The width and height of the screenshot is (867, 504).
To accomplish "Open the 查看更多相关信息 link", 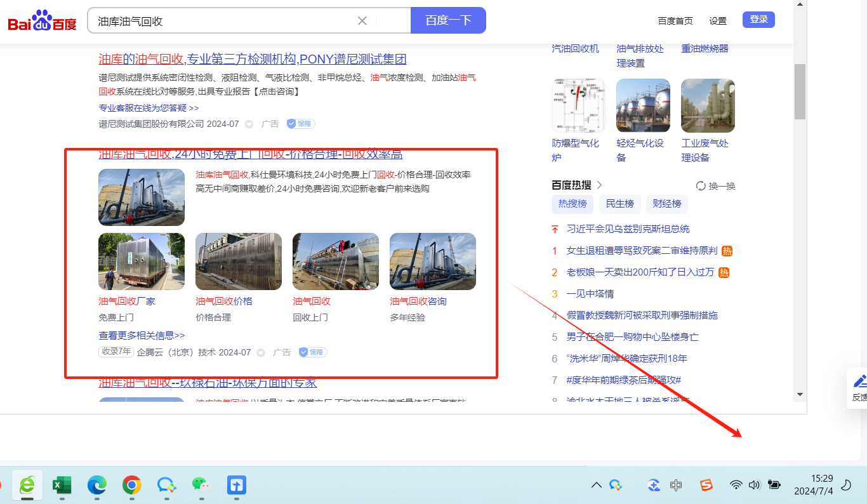I will click(x=142, y=335).
